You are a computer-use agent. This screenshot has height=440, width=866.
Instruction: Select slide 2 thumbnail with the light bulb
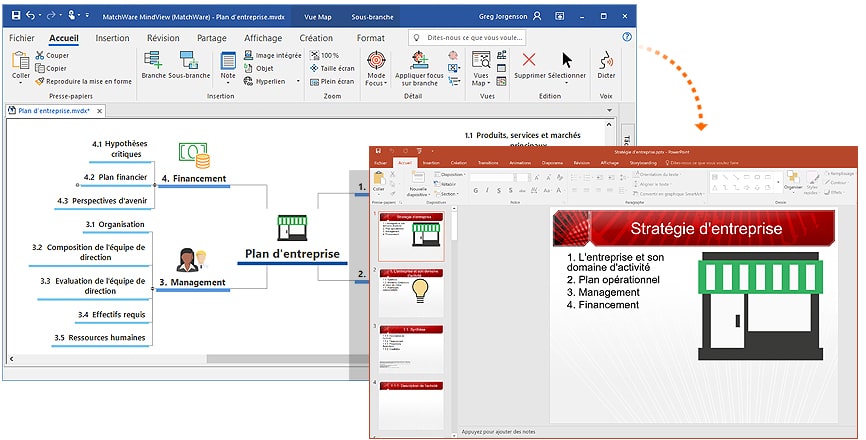[x=411, y=291]
